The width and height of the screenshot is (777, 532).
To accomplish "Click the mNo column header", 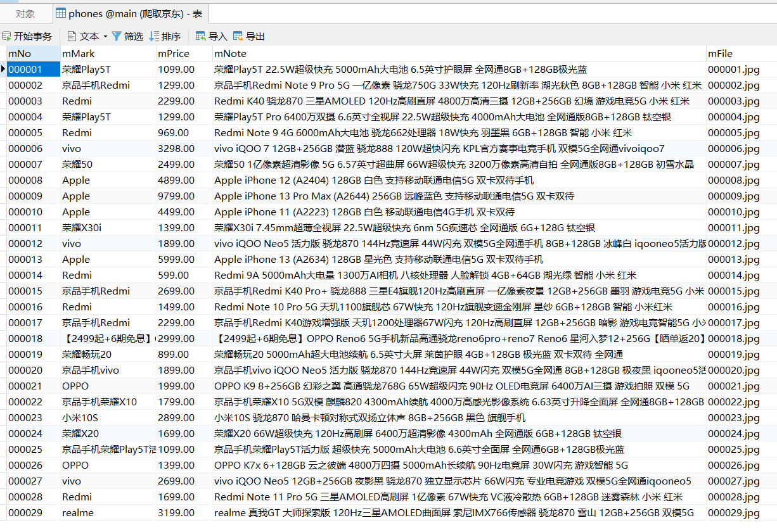I will (x=34, y=53).
